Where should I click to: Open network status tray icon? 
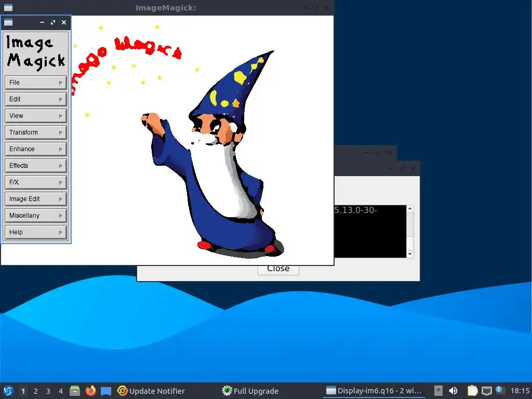[x=486, y=391]
